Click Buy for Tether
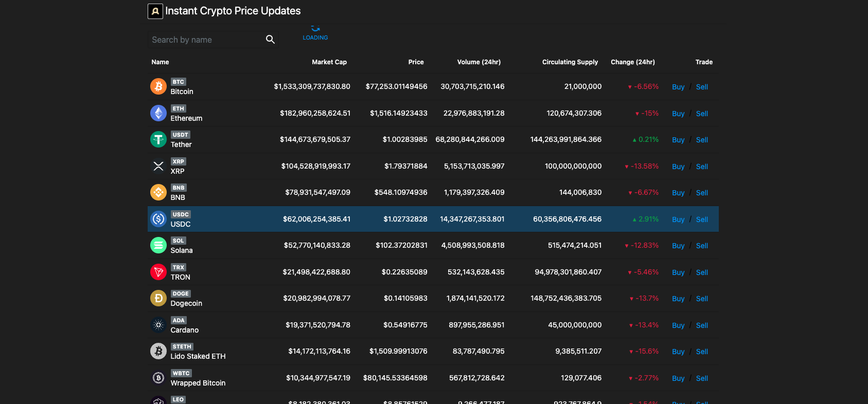Image resolution: width=868 pixels, height=404 pixels. [x=678, y=140]
